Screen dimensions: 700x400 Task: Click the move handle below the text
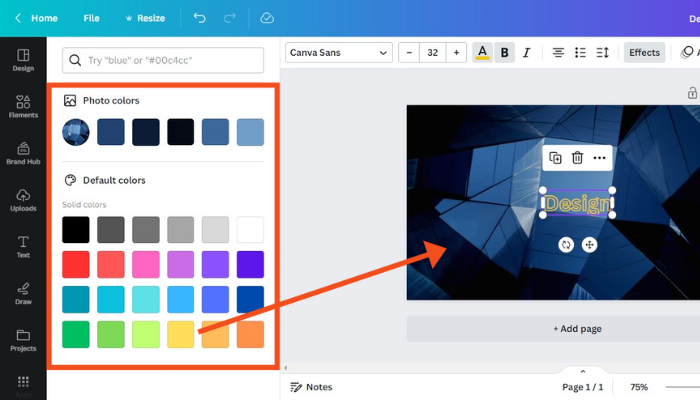point(589,245)
